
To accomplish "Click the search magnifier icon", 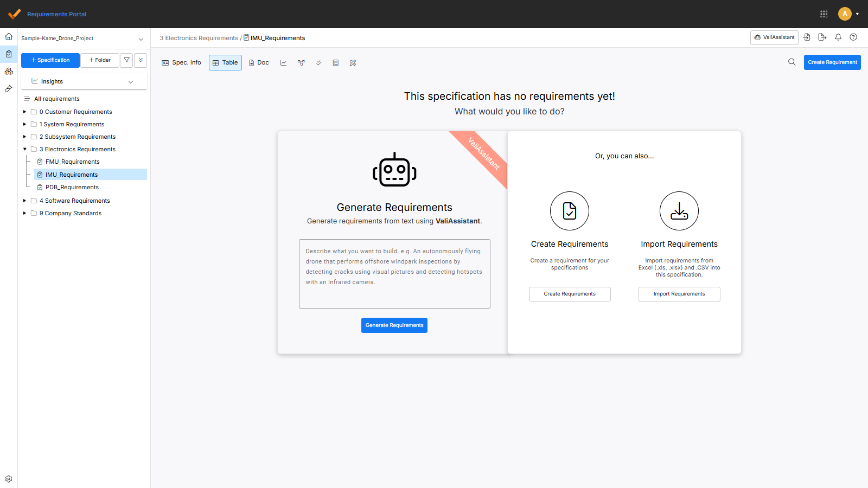I will pyautogui.click(x=792, y=62).
